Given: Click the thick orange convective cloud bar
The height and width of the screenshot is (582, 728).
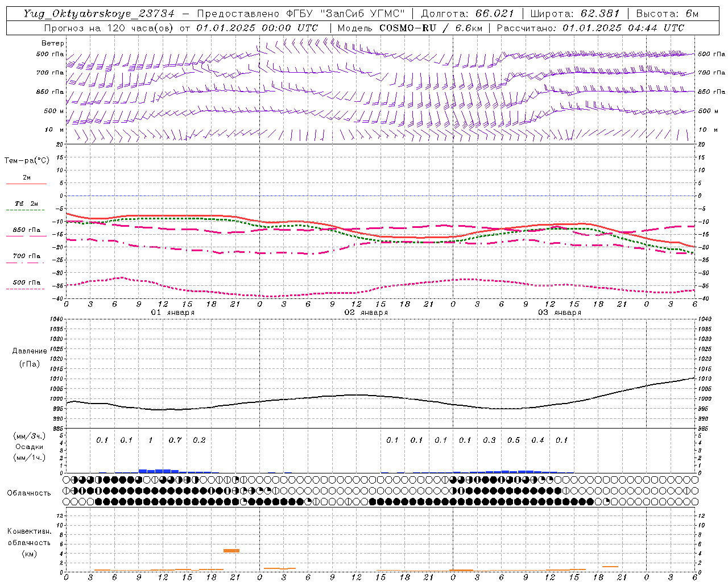Looking at the screenshot, I should tap(231, 550).
